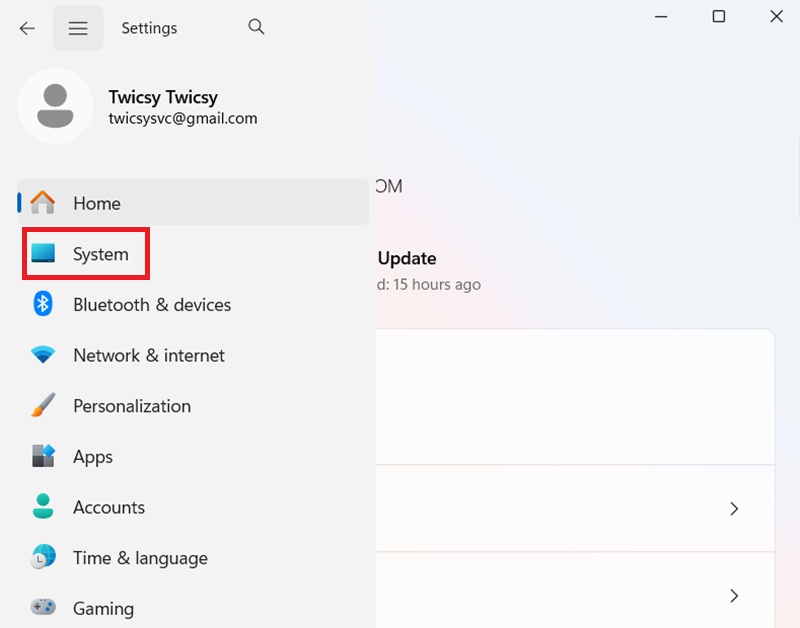Expand the second card row chevron
Image resolution: width=800 pixels, height=628 pixels.
(x=734, y=596)
